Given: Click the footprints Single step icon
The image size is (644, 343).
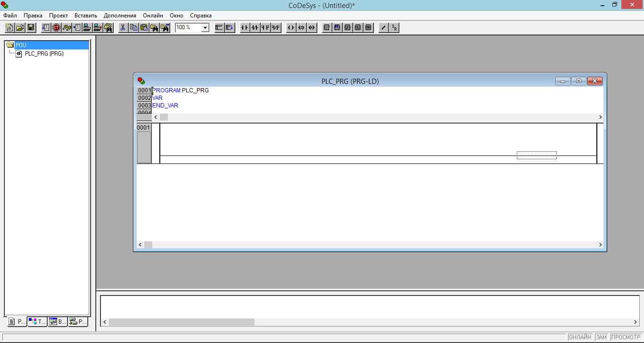Looking at the screenshot, I should 67,28.
